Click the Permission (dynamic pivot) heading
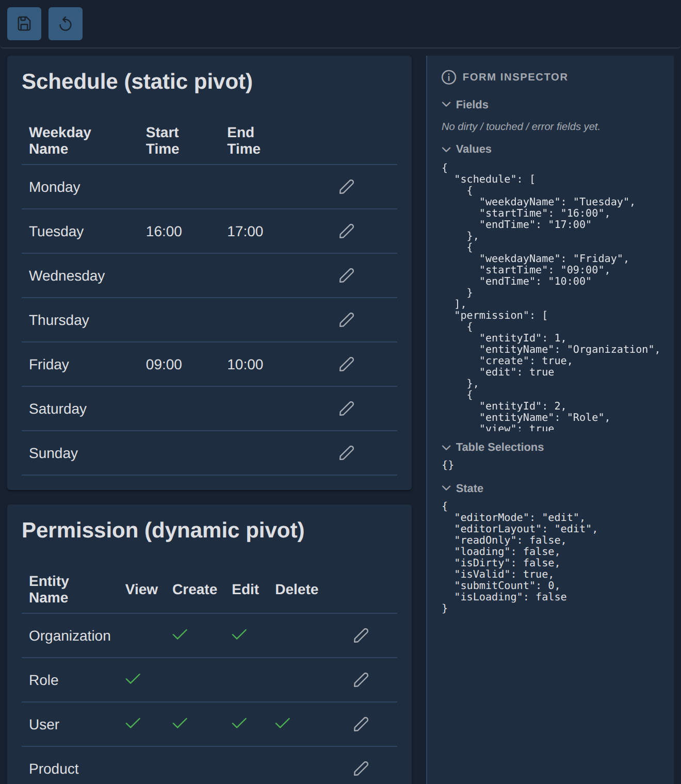681x784 pixels. pos(163,530)
